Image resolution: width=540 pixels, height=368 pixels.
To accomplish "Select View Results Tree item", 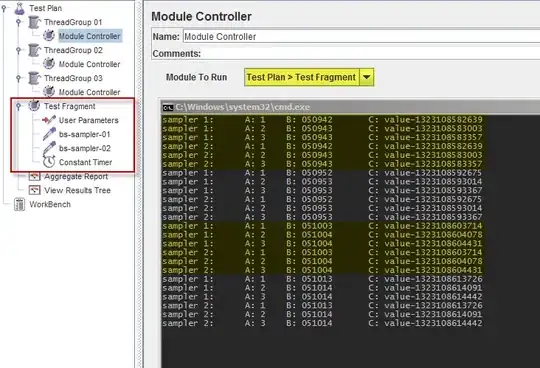I will pyautogui.click(x=77, y=190).
